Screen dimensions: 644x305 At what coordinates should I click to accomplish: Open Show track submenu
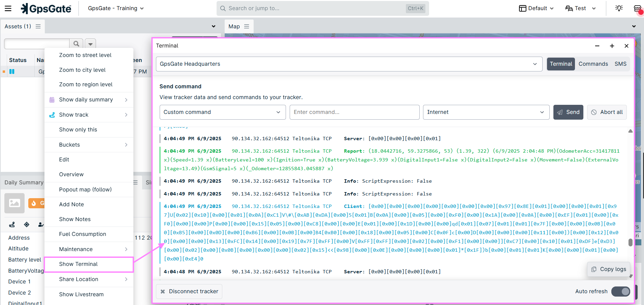click(x=89, y=115)
